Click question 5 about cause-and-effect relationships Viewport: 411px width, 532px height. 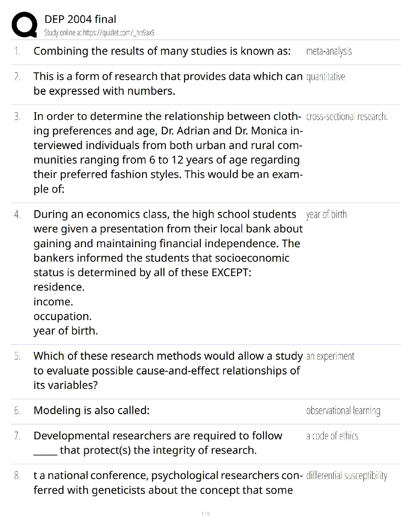pos(168,370)
